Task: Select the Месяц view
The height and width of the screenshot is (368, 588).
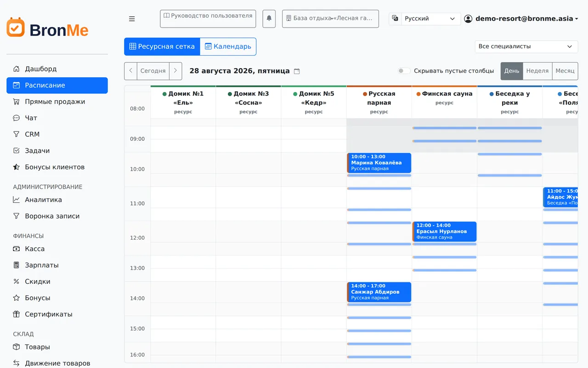Action: tap(565, 71)
